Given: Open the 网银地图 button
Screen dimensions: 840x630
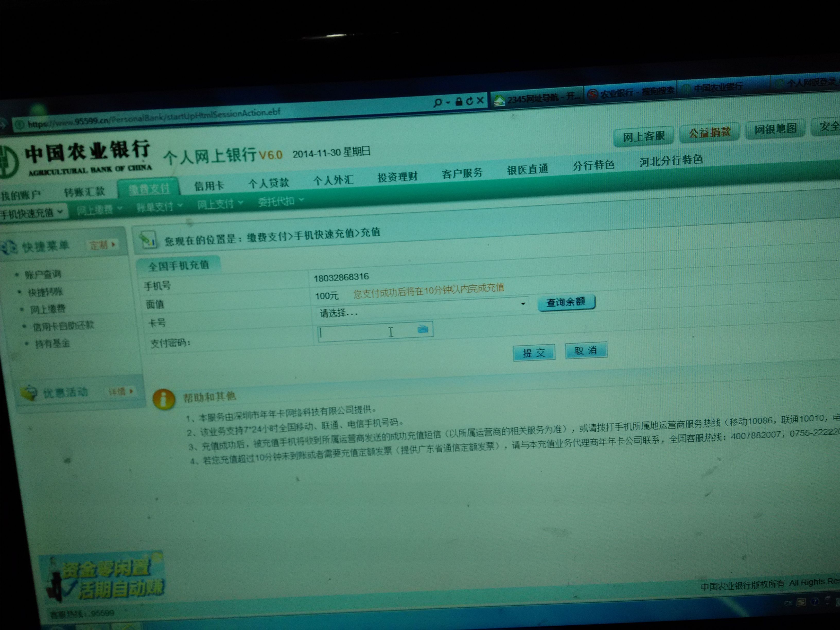Looking at the screenshot, I should click(x=775, y=129).
